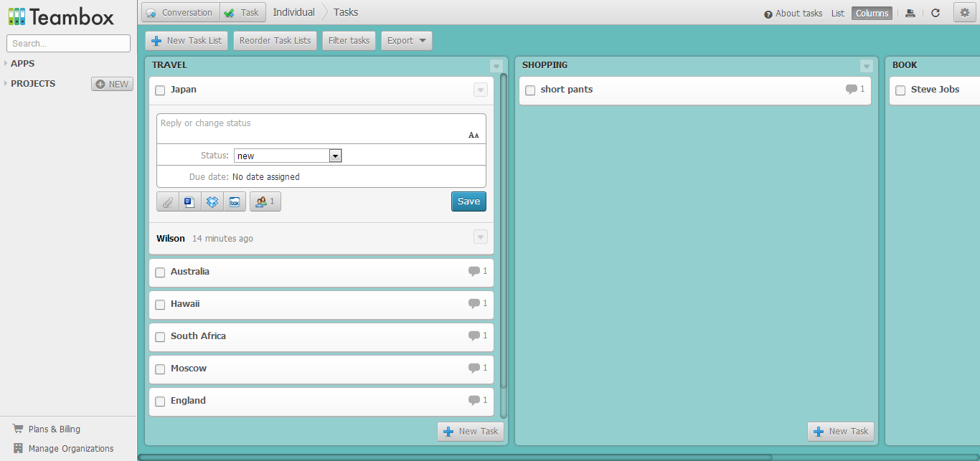980x461 pixels.
Task: Switch to Columns view
Action: click(872, 13)
